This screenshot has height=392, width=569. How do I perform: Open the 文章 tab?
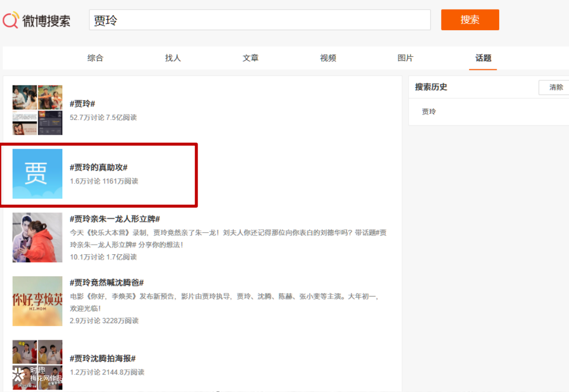coord(250,58)
